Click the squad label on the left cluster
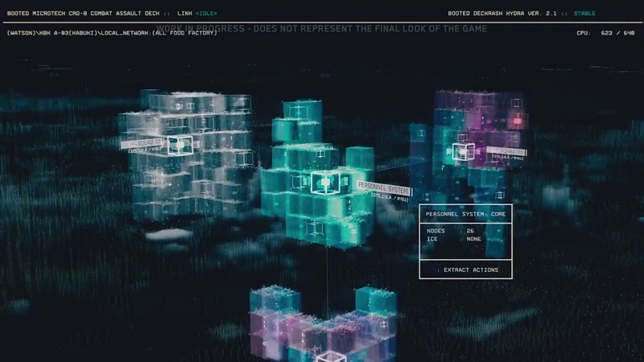 point(143,144)
